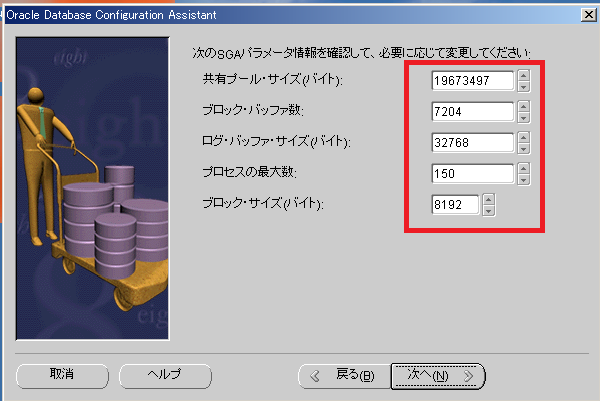
Task: Decrease block buffer count with down arrow
Action: pyautogui.click(x=523, y=118)
